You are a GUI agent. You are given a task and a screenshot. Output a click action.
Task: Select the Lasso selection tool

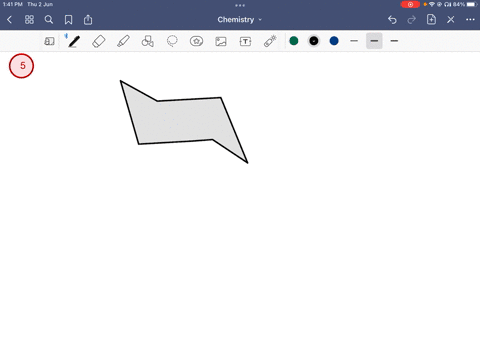(172, 41)
